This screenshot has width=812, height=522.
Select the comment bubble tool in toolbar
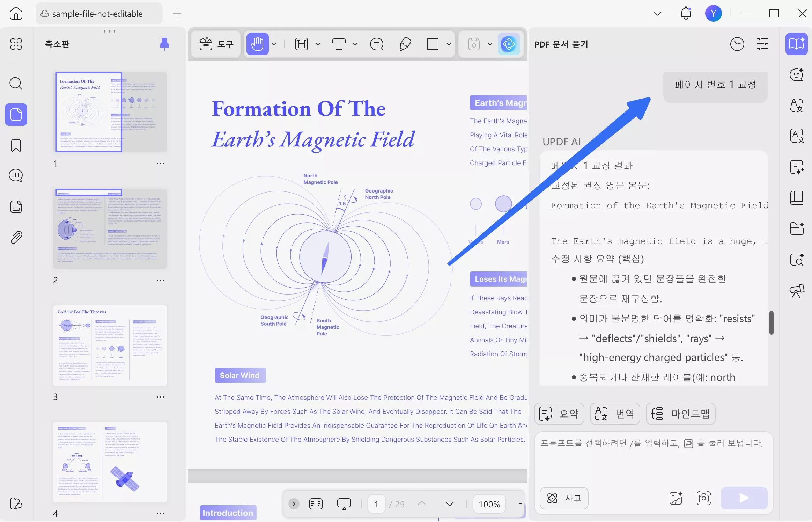(377, 44)
